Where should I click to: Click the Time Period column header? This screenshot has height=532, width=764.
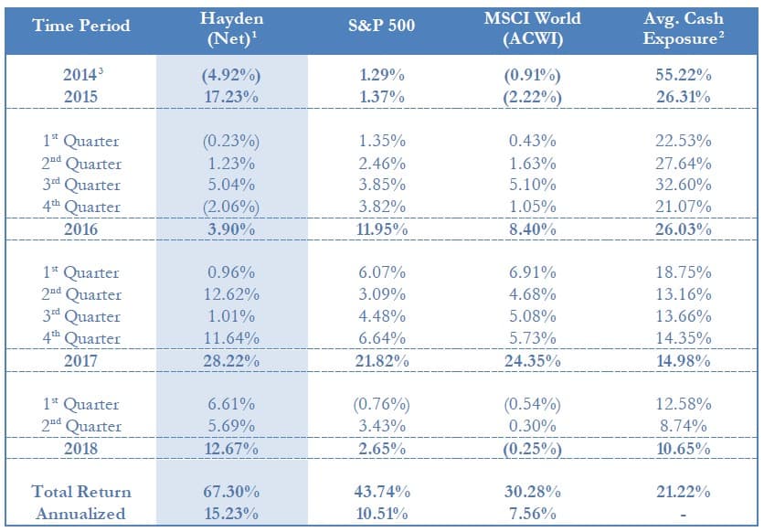click(80, 26)
